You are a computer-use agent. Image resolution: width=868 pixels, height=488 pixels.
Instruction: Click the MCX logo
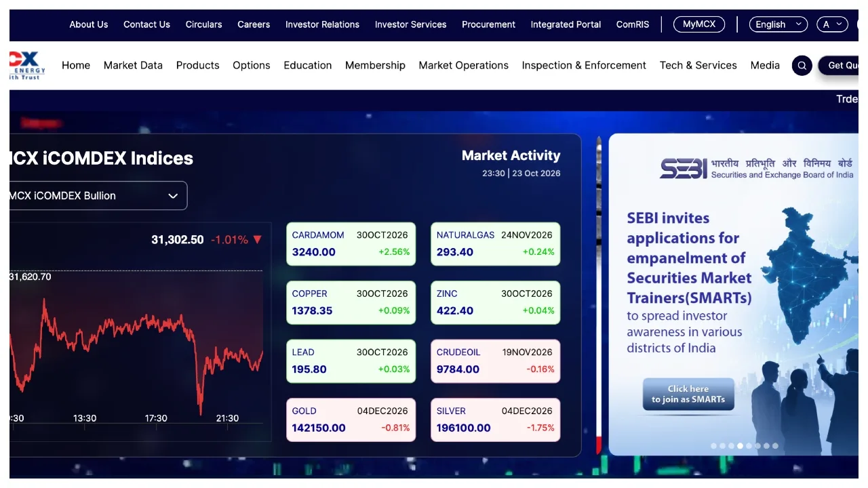28,65
